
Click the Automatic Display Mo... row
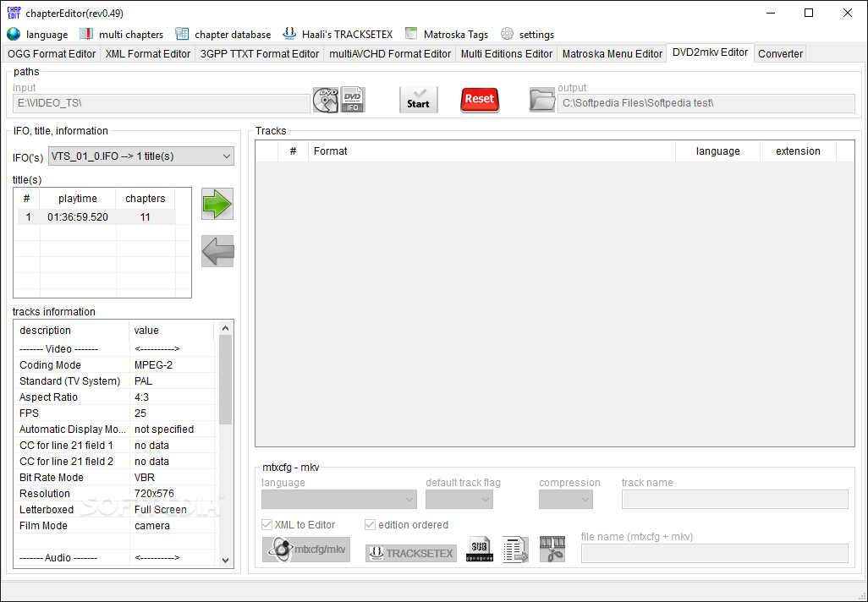pyautogui.click(x=116, y=430)
